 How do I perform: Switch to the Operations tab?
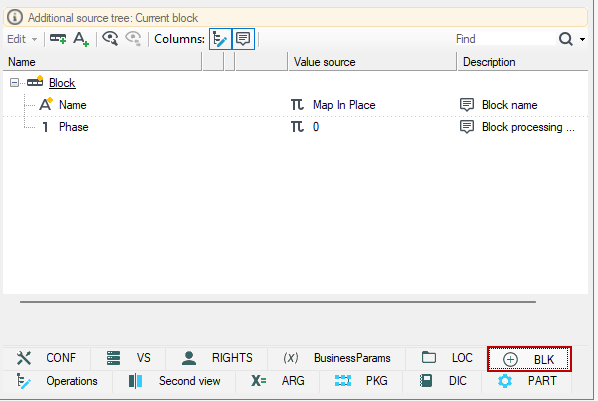point(58,381)
